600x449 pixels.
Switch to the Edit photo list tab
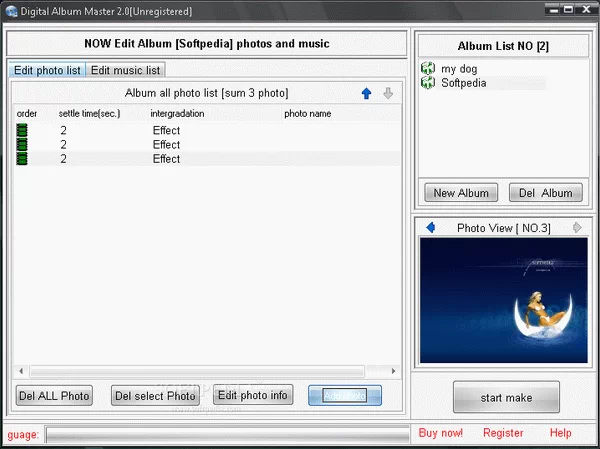[47, 70]
